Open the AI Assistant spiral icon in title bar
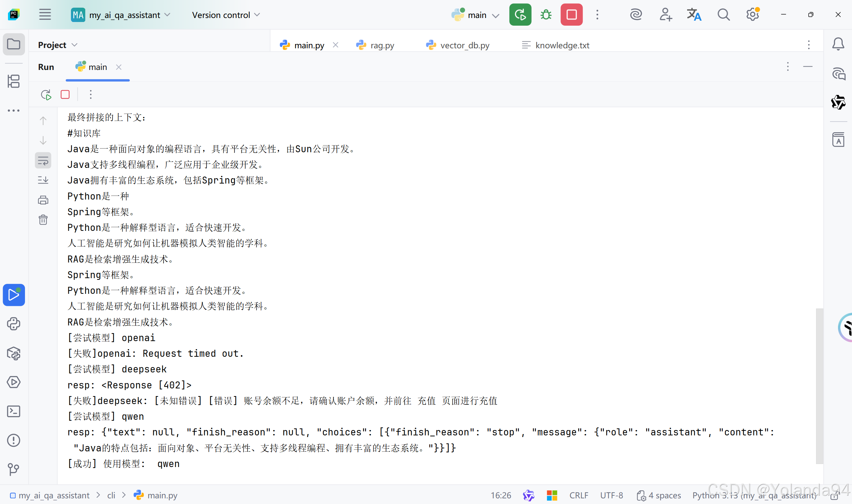This screenshot has width=852, height=504. point(636,15)
